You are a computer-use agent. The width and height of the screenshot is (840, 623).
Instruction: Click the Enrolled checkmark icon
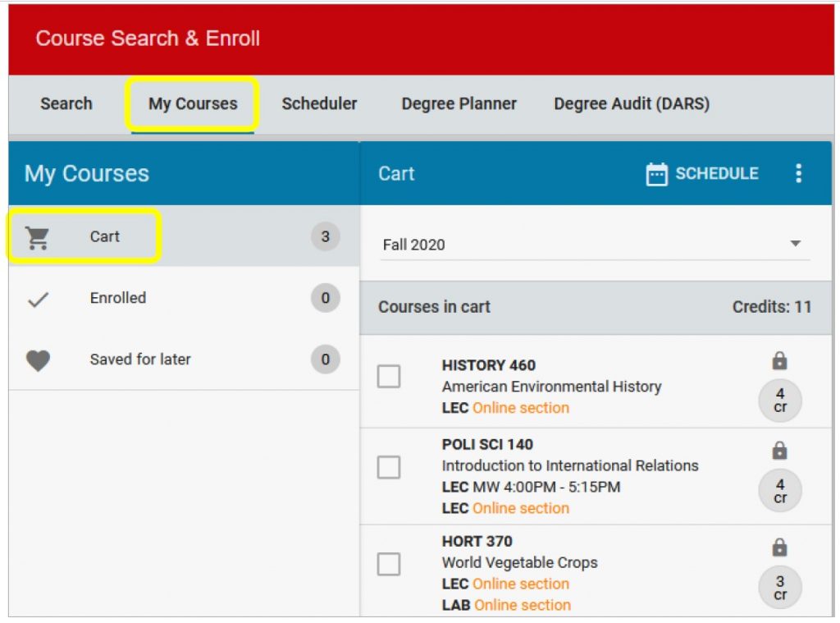[x=38, y=300]
